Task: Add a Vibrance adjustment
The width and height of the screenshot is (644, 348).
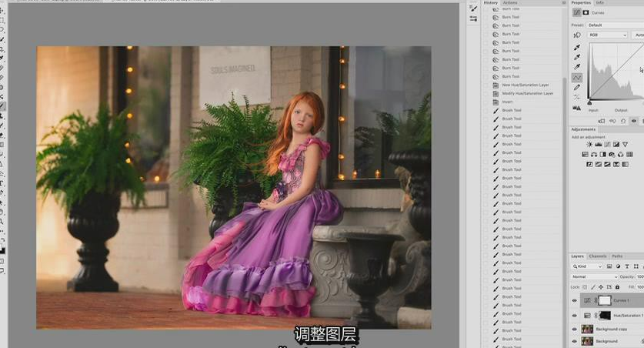Action: click(x=625, y=145)
